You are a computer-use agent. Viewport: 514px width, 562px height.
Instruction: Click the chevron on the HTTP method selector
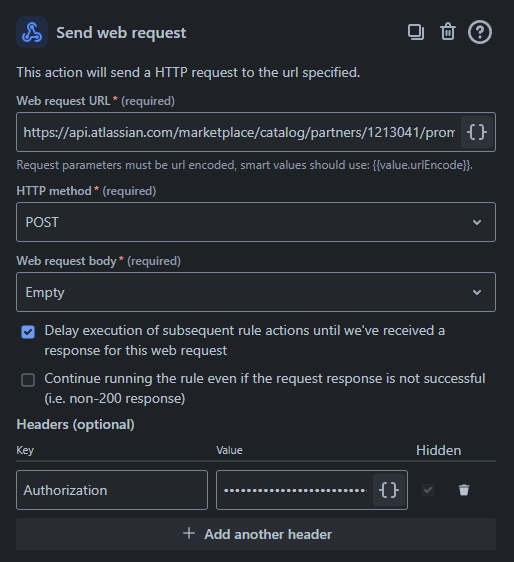tap(477, 222)
